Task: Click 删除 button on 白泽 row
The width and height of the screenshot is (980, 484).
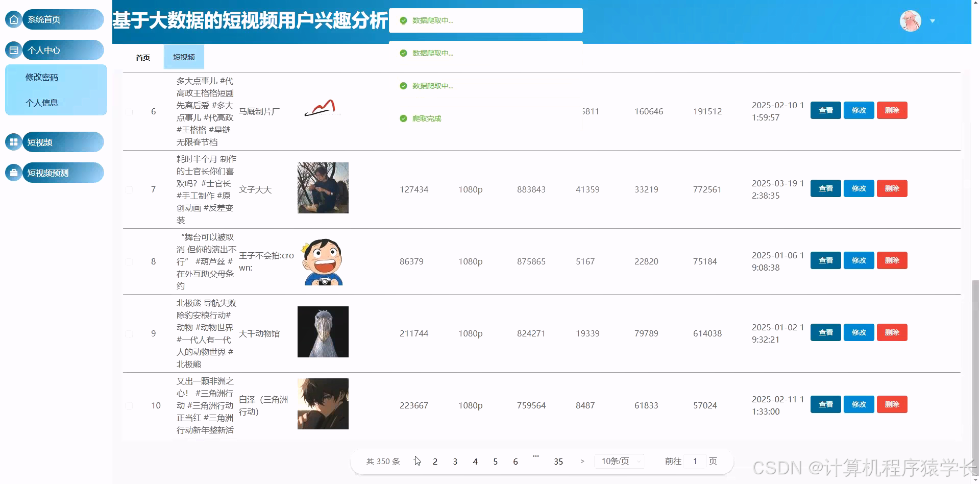Action: (892, 404)
